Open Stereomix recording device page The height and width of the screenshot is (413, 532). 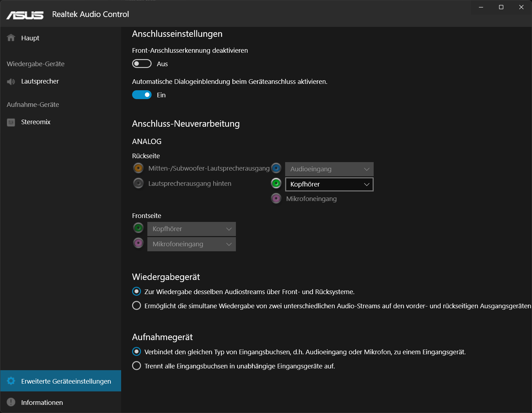coord(35,122)
